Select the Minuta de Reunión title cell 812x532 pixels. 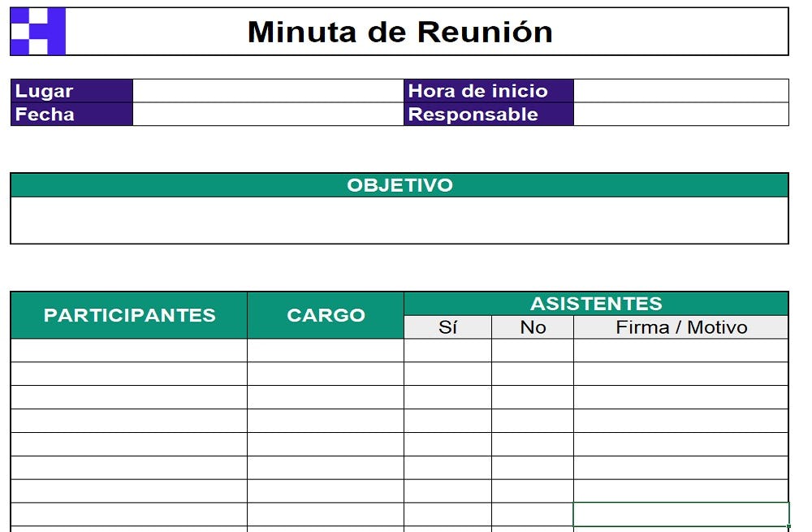pyautogui.click(x=400, y=32)
